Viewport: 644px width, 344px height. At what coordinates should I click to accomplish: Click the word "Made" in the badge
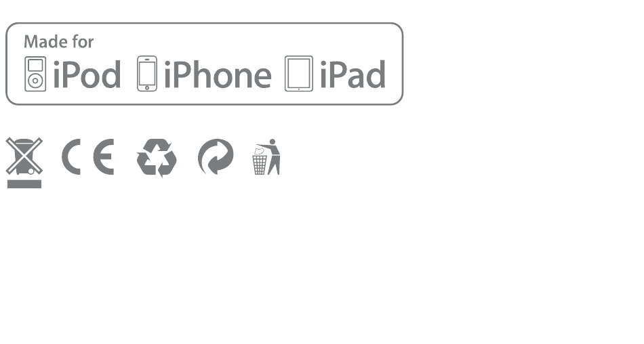point(46,42)
